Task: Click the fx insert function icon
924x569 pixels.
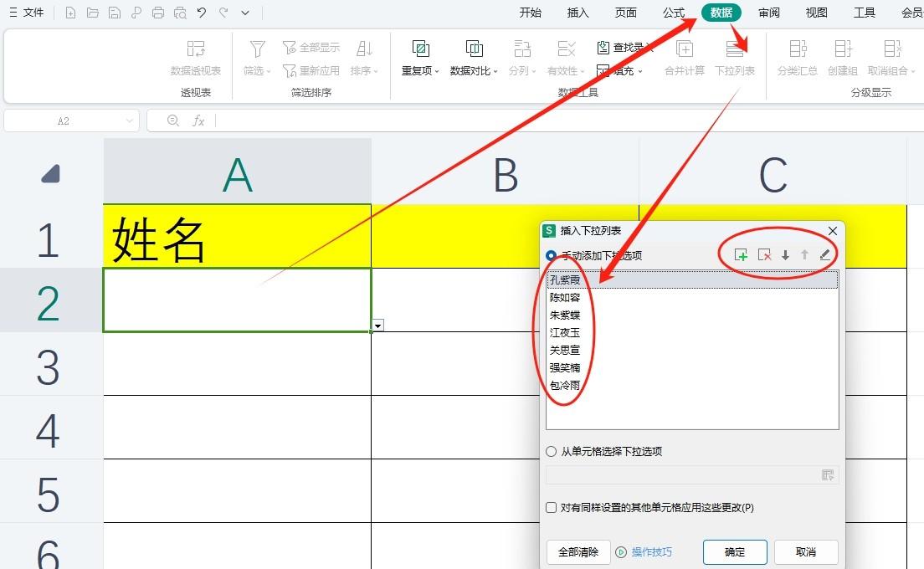Action: coord(198,120)
